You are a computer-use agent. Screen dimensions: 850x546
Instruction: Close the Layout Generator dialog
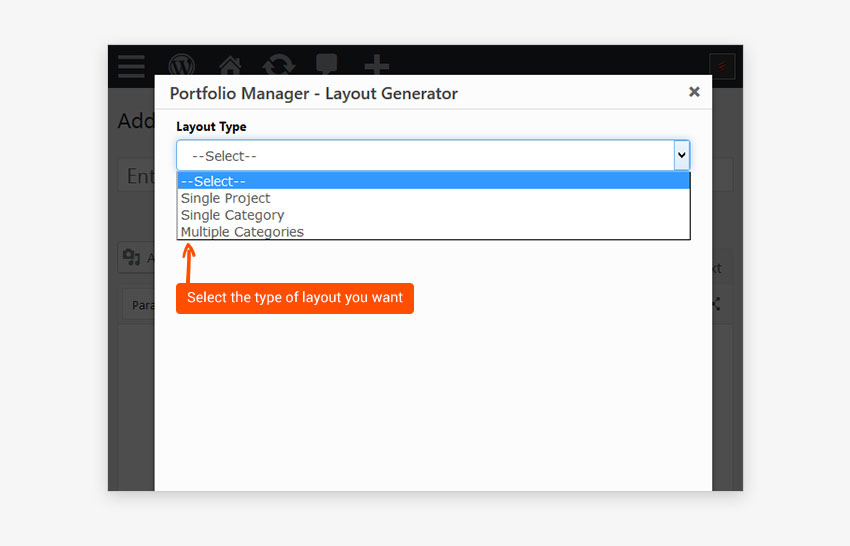click(694, 92)
